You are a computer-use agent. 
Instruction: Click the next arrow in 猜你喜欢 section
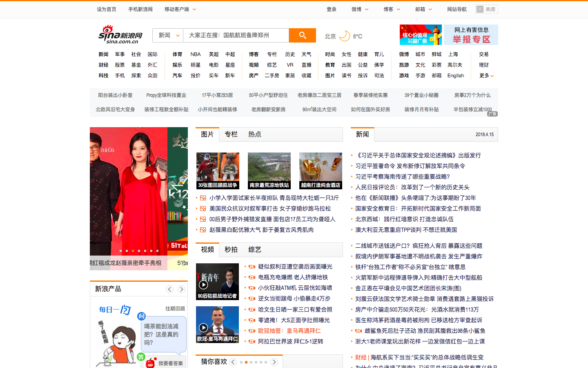(x=274, y=362)
